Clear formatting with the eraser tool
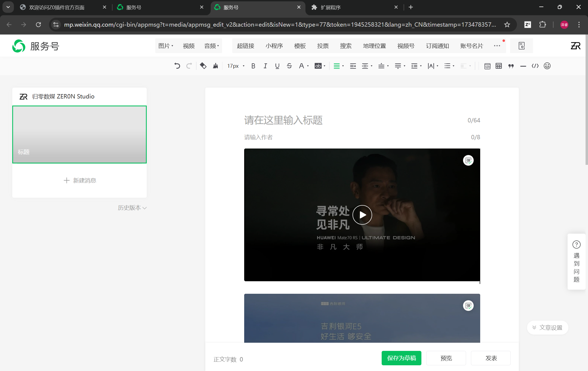The image size is (588, 371). (x=203, y=66)
